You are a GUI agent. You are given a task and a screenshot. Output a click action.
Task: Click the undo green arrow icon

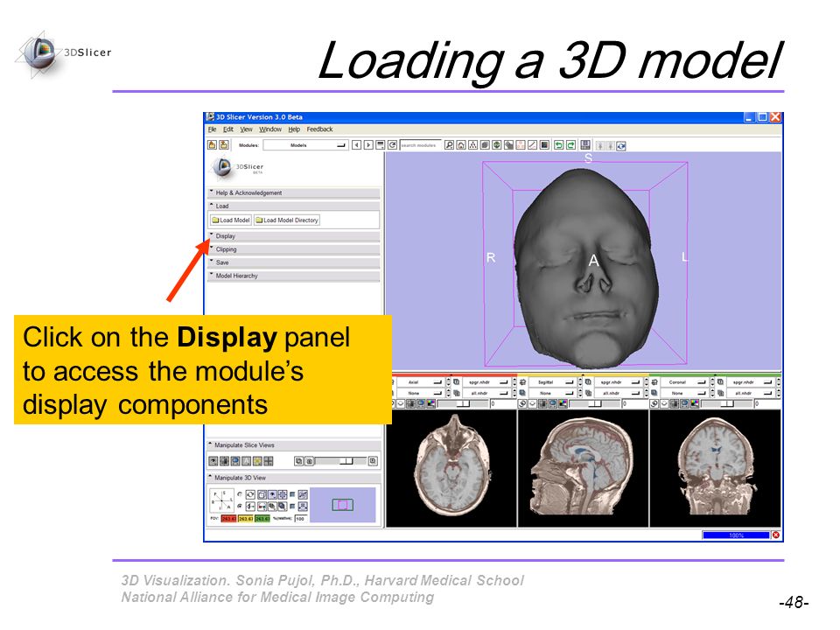click(x=559, y=145)
